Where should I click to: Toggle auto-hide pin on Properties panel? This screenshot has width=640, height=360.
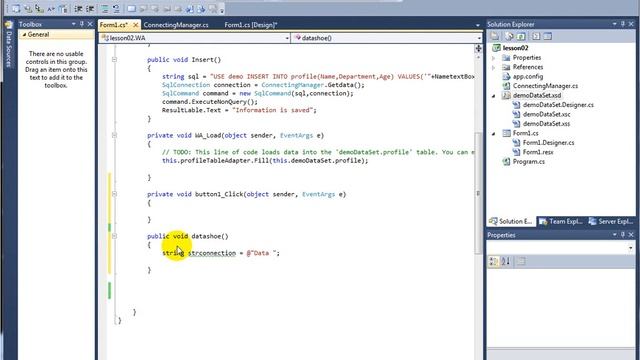click(x=622, y=235)
